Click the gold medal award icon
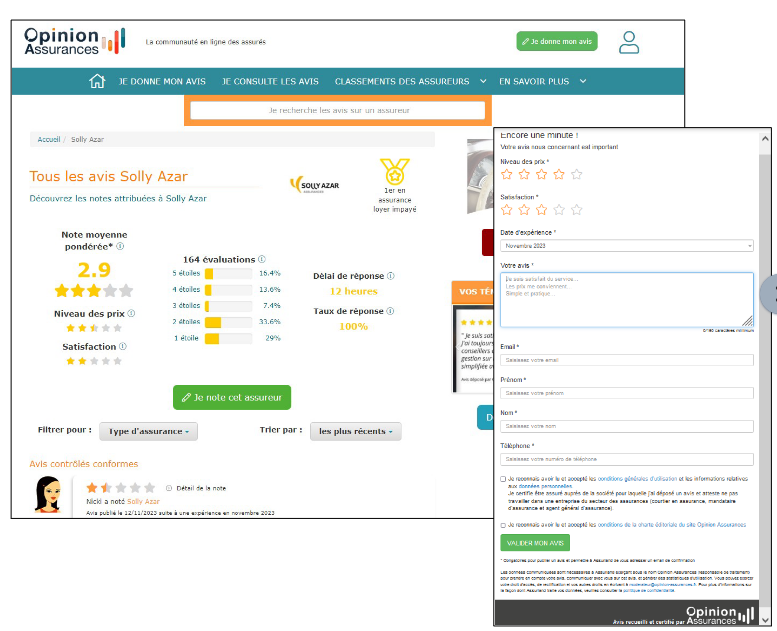Image resolution: width=777 pixels, height=631 pixels. point(394,172)
